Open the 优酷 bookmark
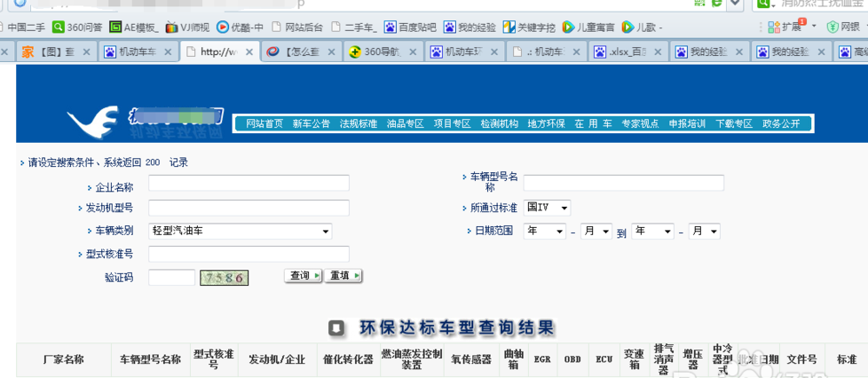Image resolution: width=868 pixels, height=378 pixels. tap(240, 27)
